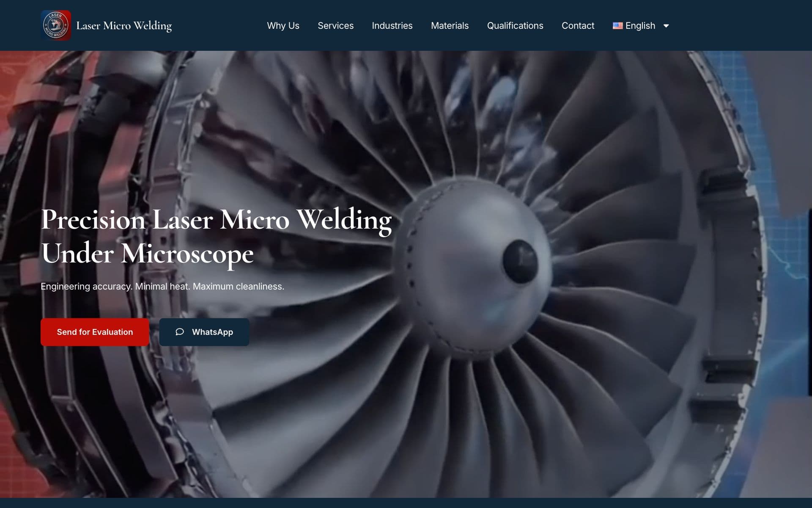812x508 pixels.
Task: Open the Materials navigation link
Action: tap(450, 26)
